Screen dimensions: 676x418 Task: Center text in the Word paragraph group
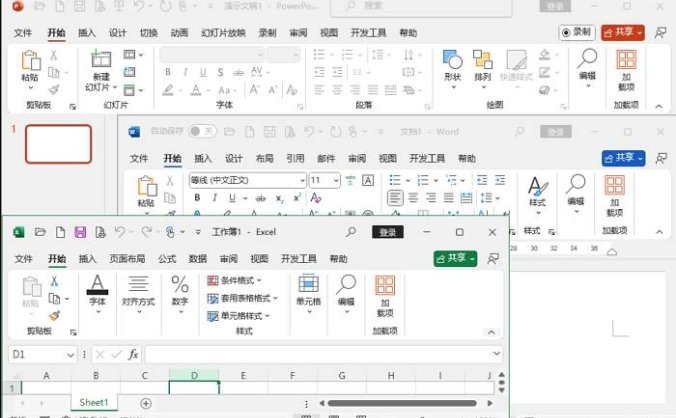tap(413, 198)
